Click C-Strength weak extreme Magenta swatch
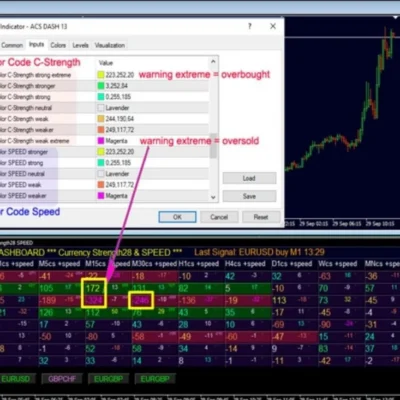The image size is (400, 400). [101, 141]
